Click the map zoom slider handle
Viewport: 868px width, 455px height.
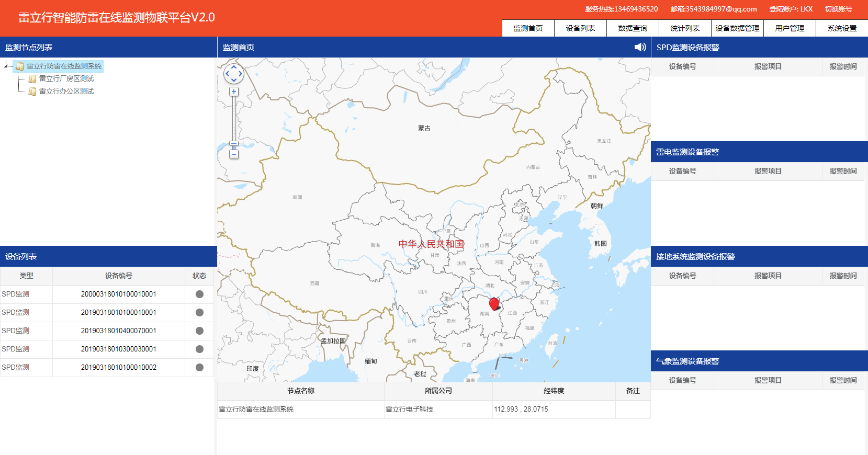coord(234,143)
